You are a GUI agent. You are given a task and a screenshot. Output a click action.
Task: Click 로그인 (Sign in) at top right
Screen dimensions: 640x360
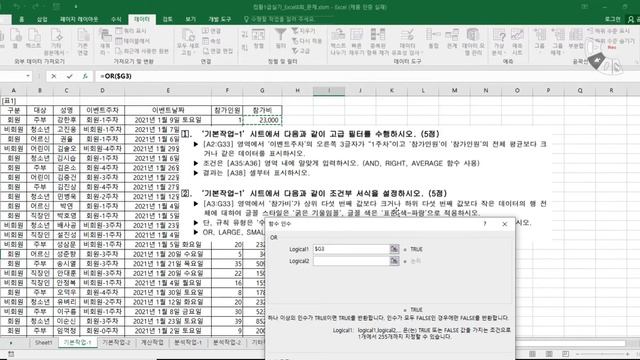612,19
